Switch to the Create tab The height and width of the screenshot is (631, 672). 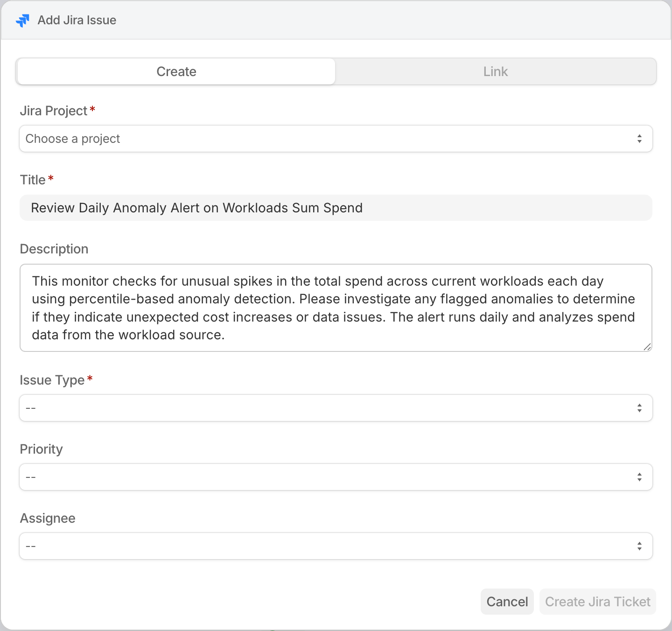176,71
